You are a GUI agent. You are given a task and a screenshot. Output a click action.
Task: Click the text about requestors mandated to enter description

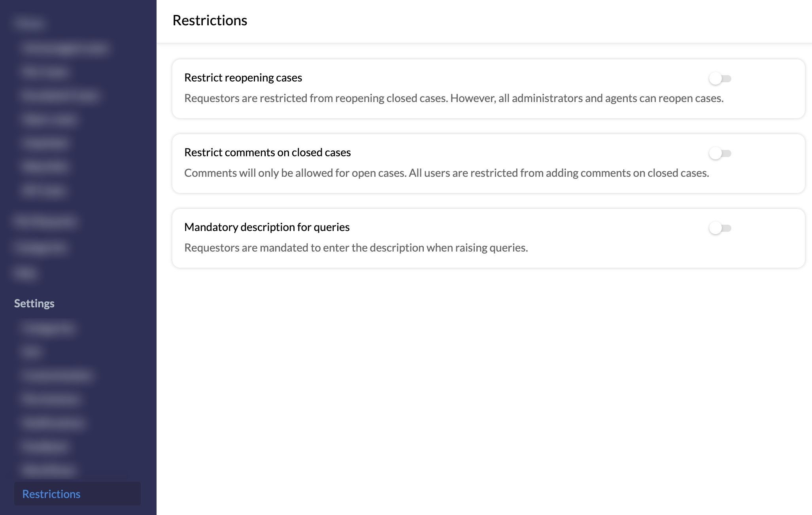pyautogui.click(x=356, y=248)
